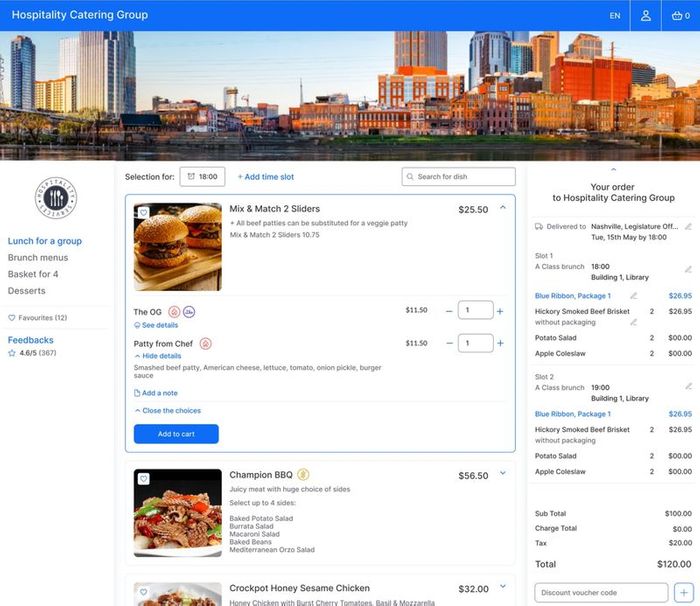Image resolution: width=700 pixels, height=606 pixels.
Task: Focus the Search for dish field
Action: [458, 177]
